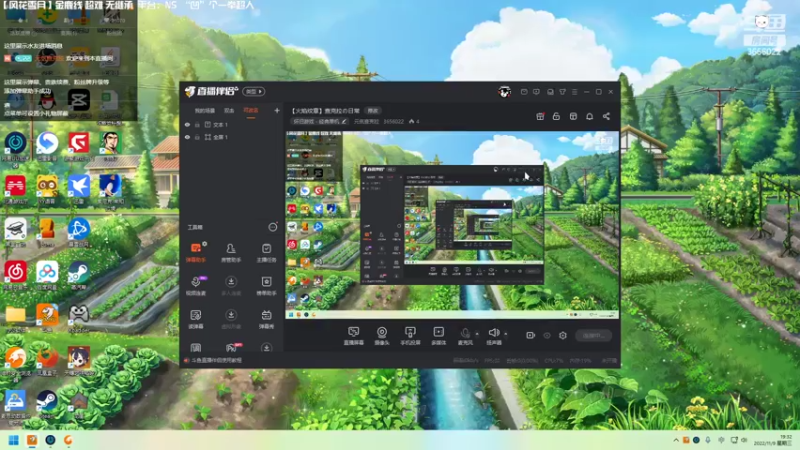This screenshot has height=450, width=800.
Task: Select the 文本 1 source row
Action: (232, 124)
